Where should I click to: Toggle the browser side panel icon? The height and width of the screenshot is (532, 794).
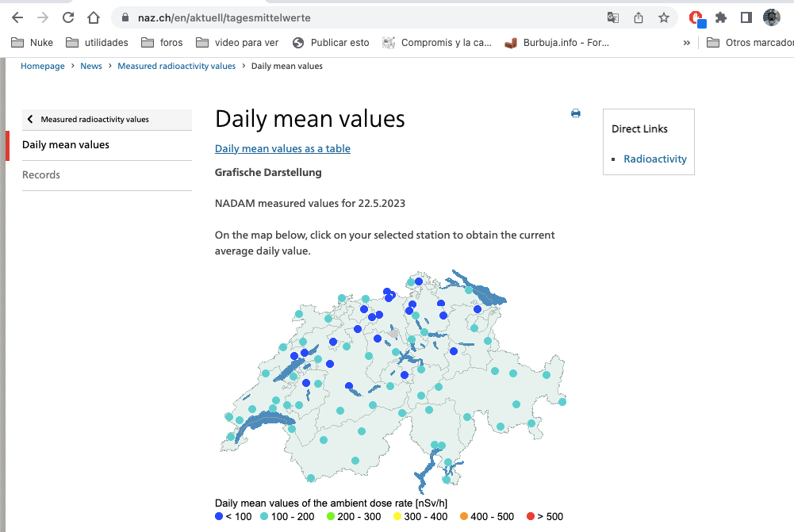click(x=746, y=17)
